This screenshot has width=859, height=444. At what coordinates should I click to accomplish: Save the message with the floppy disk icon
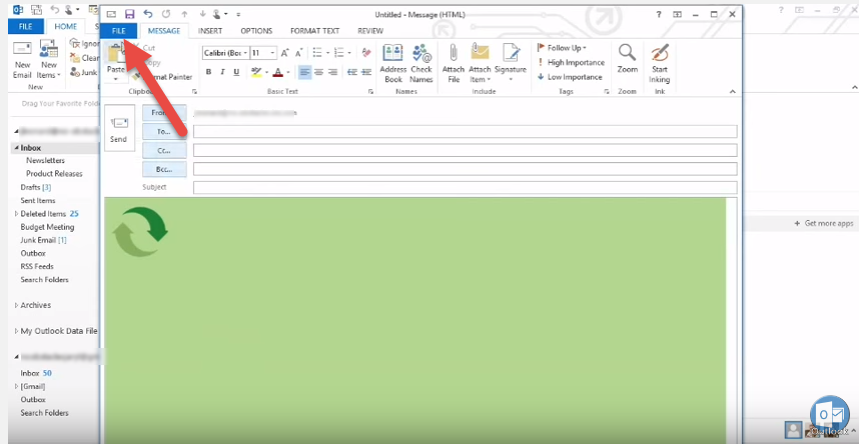point(129,14)
